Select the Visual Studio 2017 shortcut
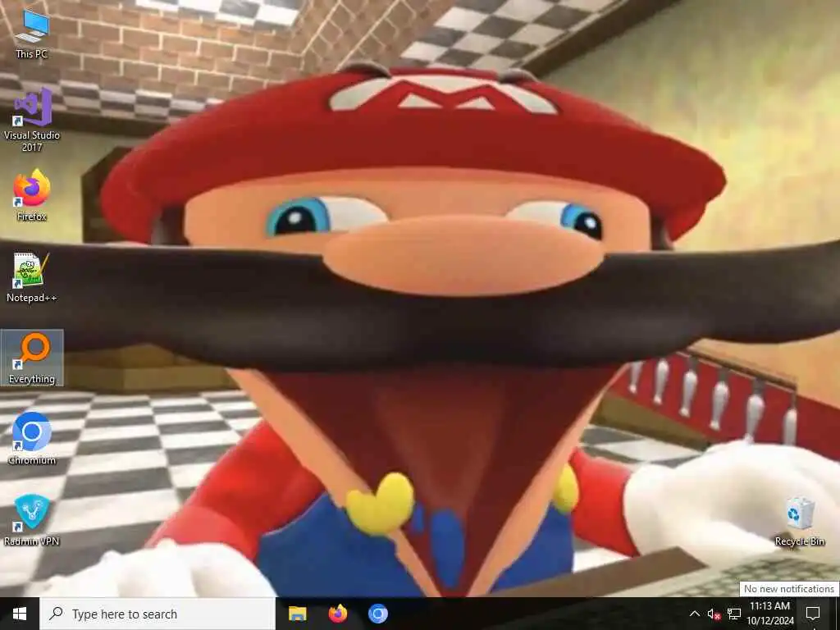 coord(32,121)
